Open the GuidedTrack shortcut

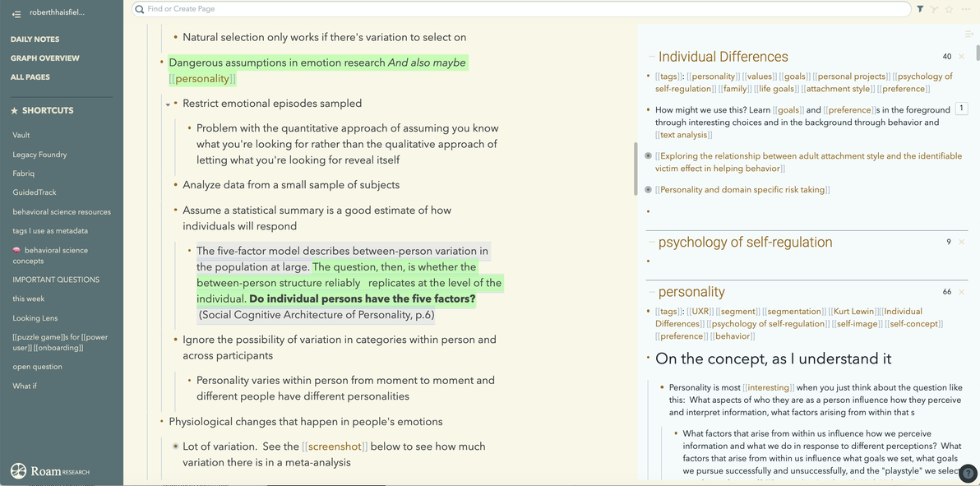35,192
